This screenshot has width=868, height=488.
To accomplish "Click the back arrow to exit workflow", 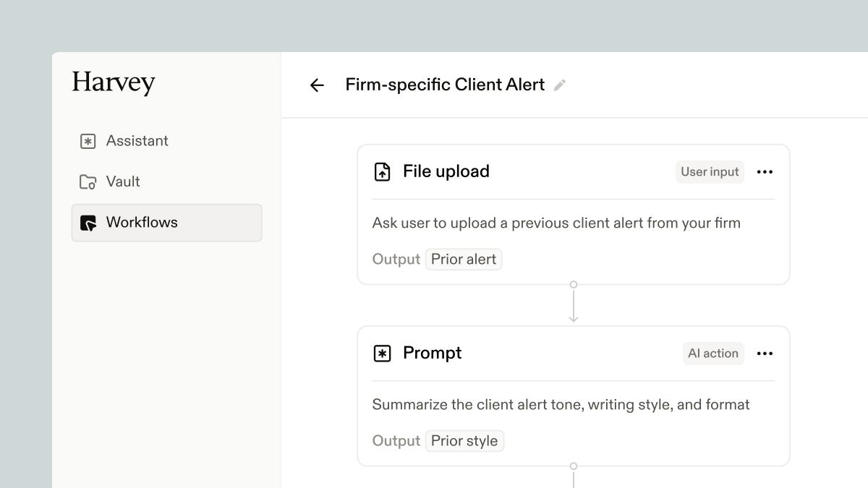I will pos(317,85).
